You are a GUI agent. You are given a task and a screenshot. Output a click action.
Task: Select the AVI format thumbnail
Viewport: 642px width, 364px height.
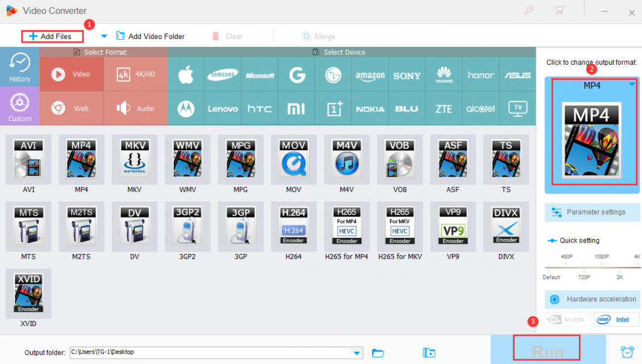28,160
